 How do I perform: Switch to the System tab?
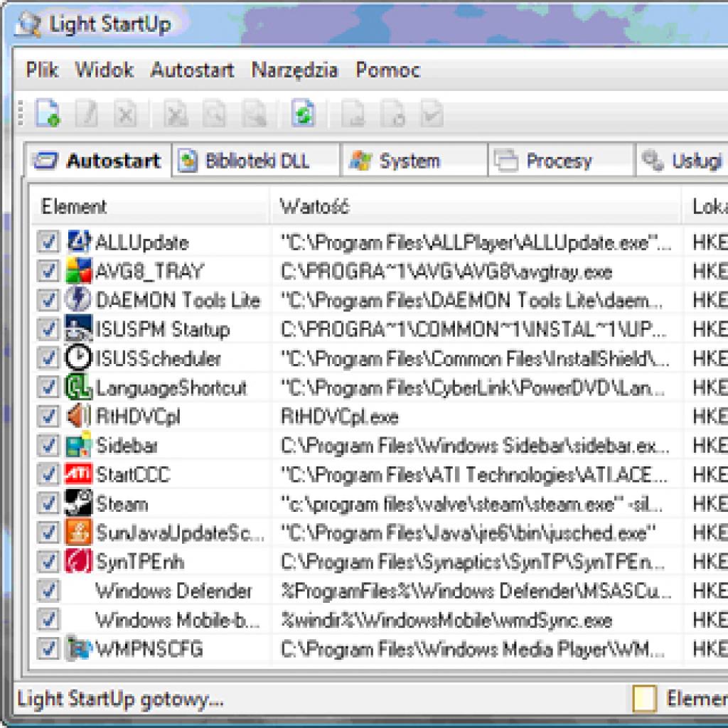pyautogui.click(x=414, y=161)
